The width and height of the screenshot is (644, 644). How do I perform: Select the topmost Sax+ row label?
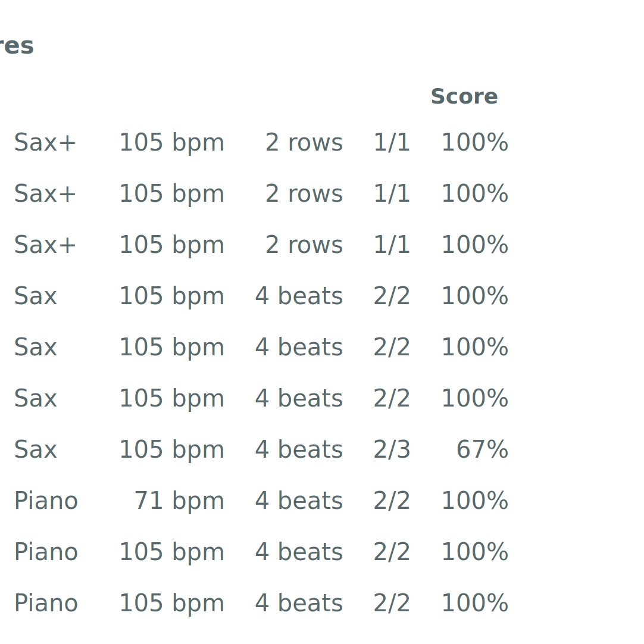click(45, 143)
